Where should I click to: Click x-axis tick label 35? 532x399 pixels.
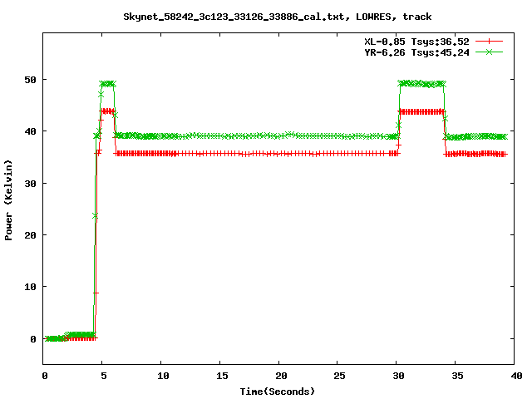457,376
